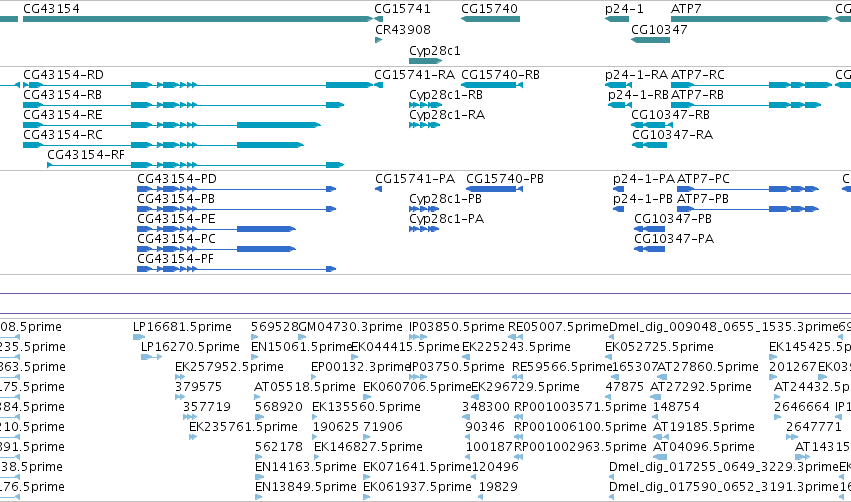
Task: Click protein CG43154-PB label
Action: pos(176,199)
